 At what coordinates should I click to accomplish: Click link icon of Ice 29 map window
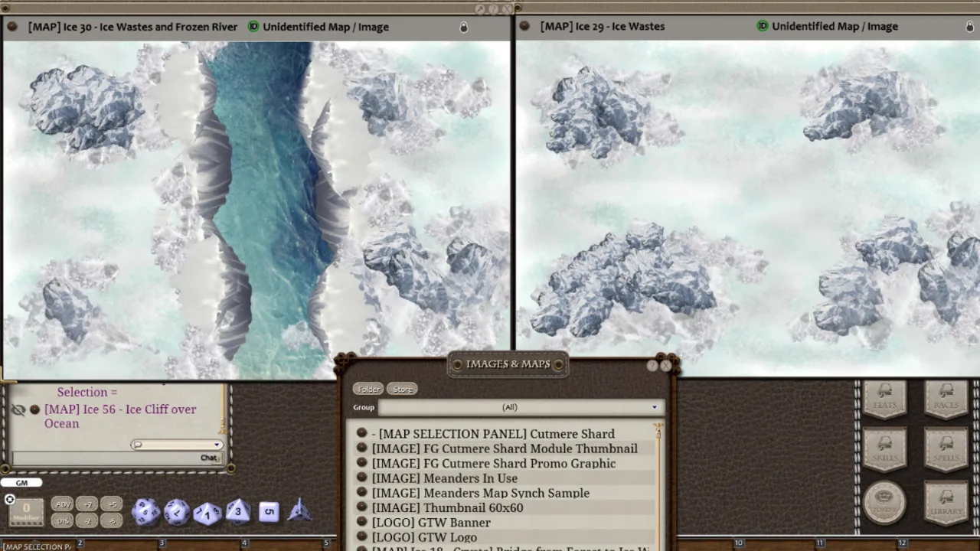pyautogui.click(x=524, y=26)
